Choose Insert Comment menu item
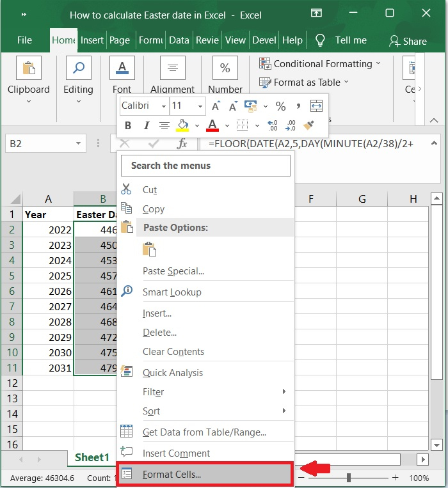This screenshot has height=488, width=448. tap(206, 453)
